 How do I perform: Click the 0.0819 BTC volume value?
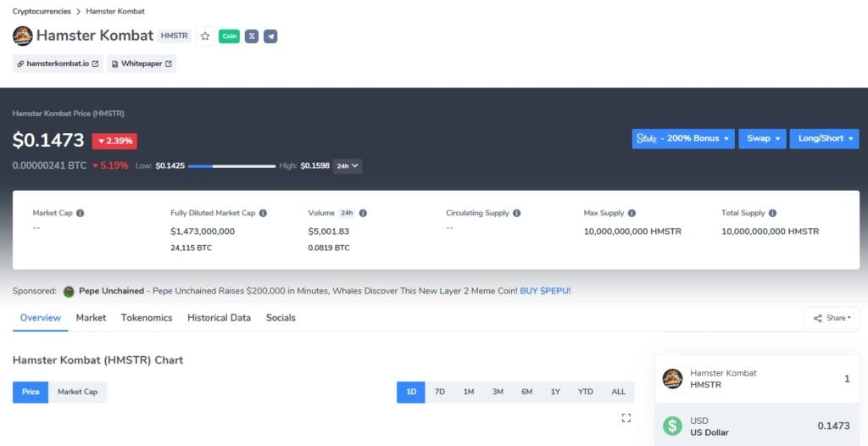point(329,248)
